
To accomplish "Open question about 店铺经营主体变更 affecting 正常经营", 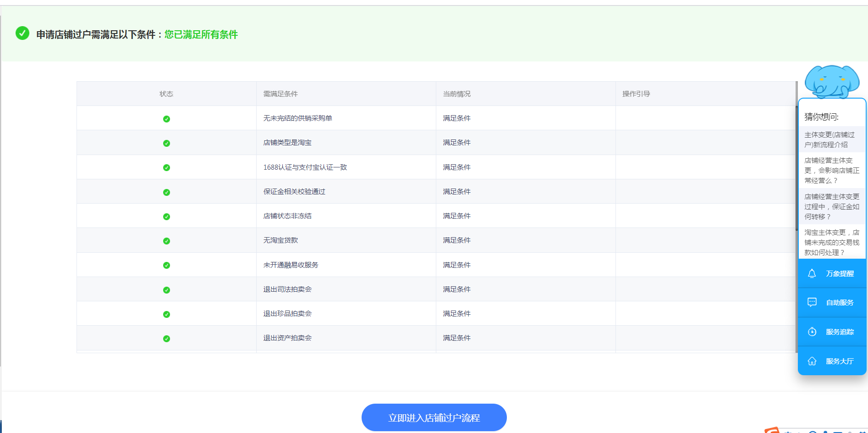I will tap(831, 170).
